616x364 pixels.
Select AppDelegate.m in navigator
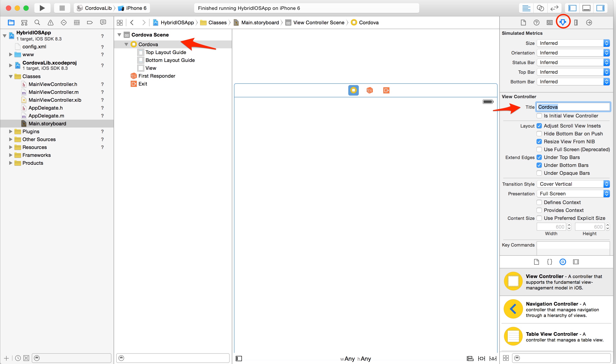(x=46, y=116)
